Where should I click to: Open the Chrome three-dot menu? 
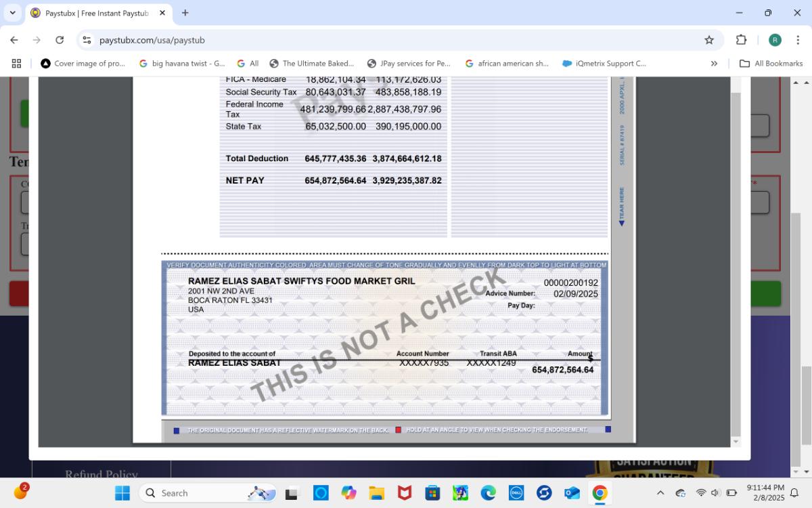[x=798, y=40]
